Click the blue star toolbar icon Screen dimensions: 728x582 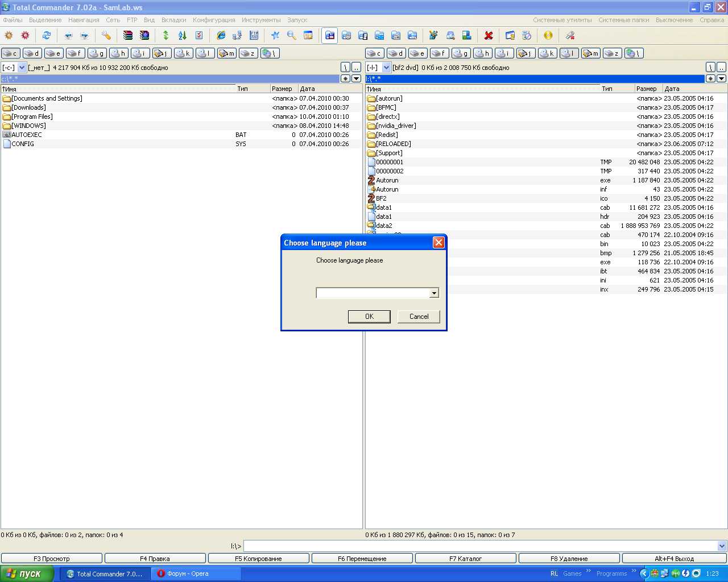click(x=275, y=35)
